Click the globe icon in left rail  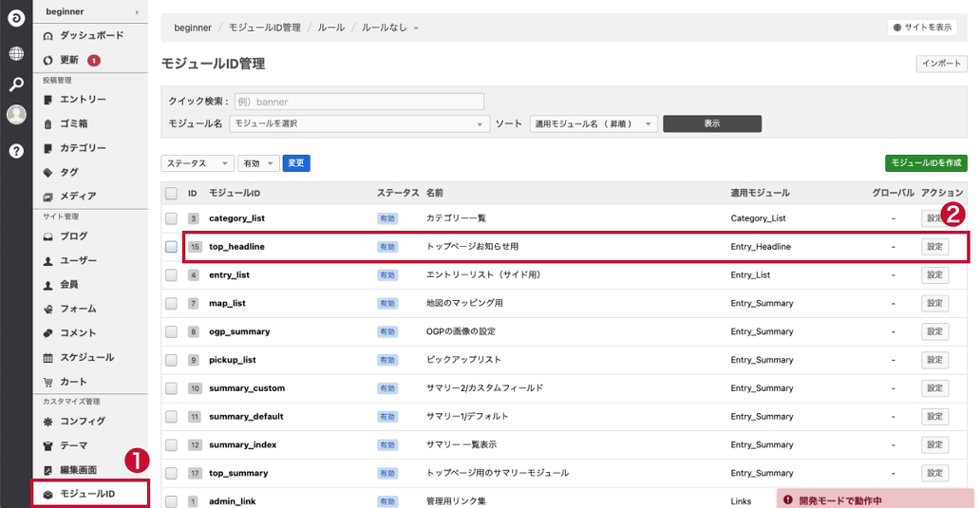pyautogui.click(x=16, y=53)
